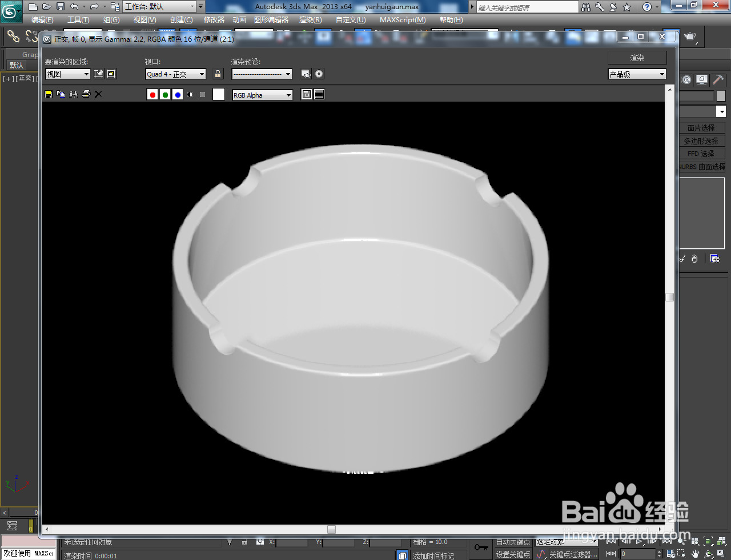Screen dimensions: 731x560
Task: Open the area to render dropdown
Action: click(x=68, y=74)
